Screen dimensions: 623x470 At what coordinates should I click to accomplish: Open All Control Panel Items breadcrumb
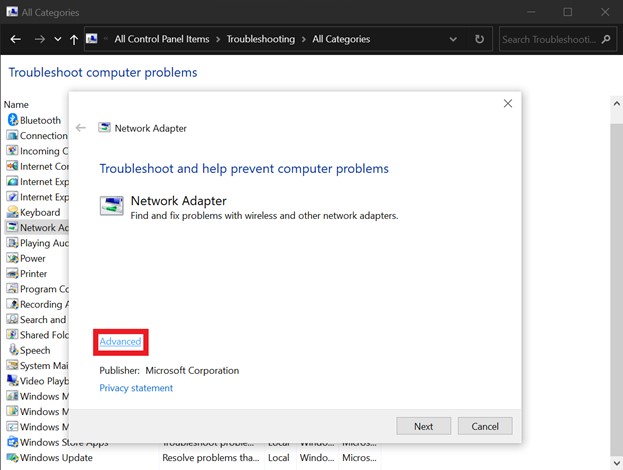(162, 39)
